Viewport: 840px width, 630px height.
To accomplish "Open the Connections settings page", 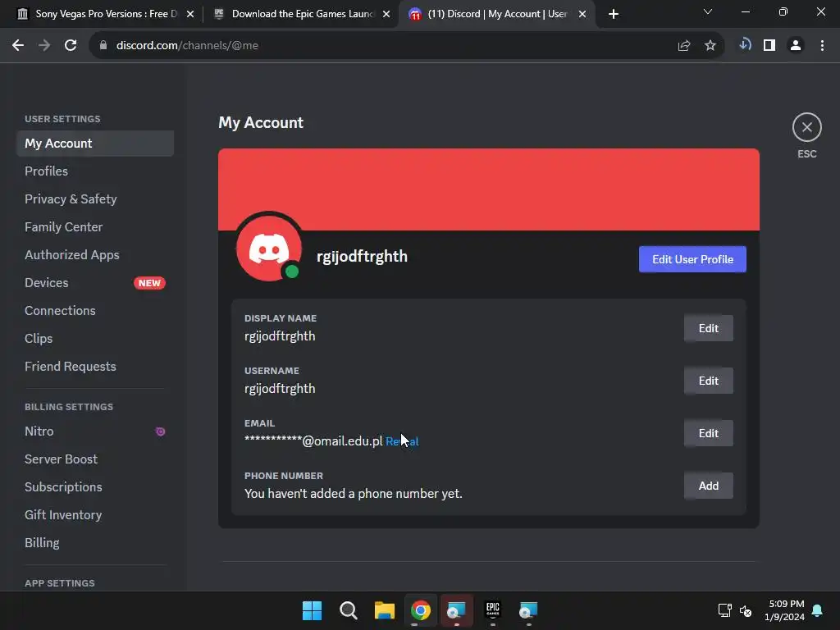I will 95,310.
